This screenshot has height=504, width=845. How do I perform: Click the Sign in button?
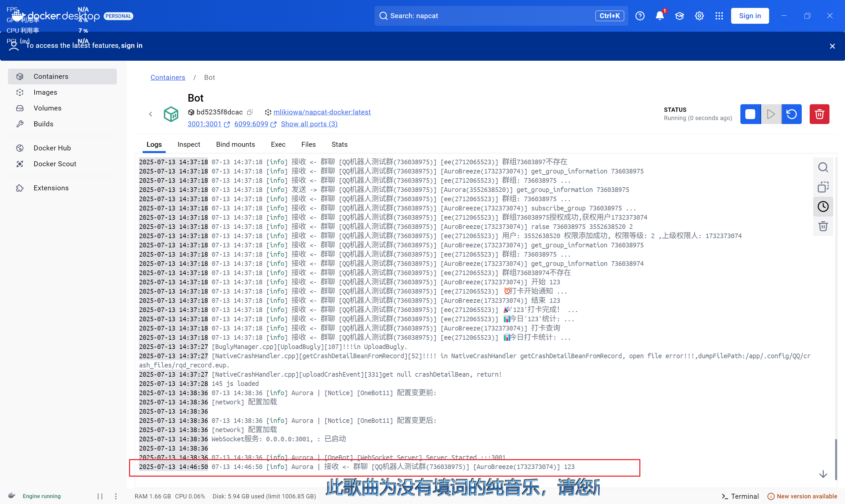(x=750, y=16)
